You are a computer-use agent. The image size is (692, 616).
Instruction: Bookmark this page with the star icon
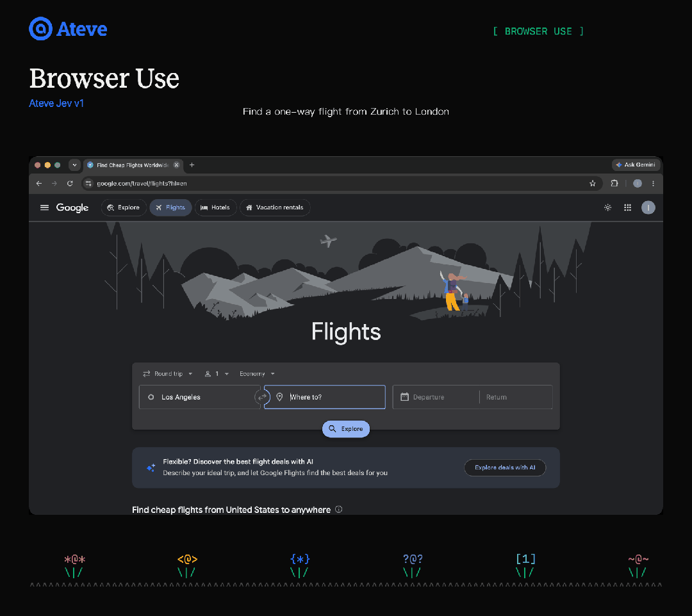(x=592, y=183)
